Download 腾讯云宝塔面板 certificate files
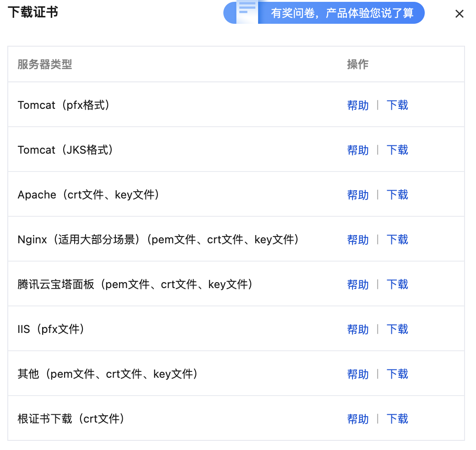The height and width of the screenshot is (450, 476). click(x=397, y=284)
